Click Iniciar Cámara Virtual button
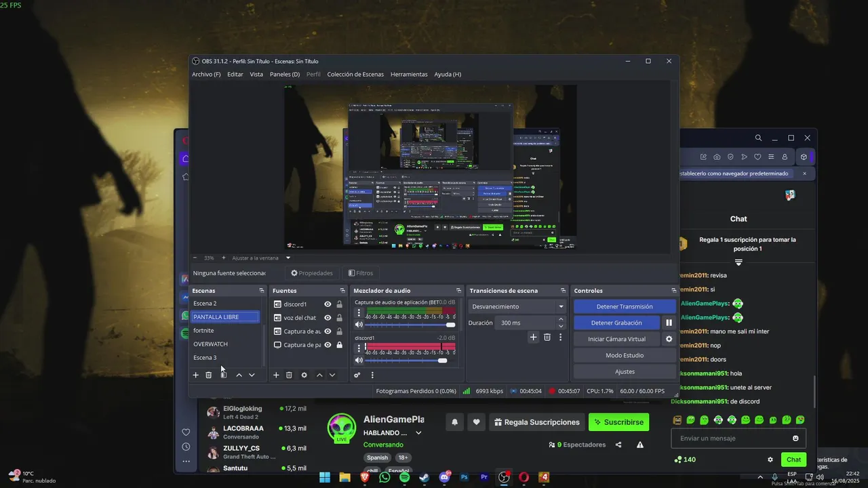Viewport: 868px width, 488px height. (x=616, y=339)
